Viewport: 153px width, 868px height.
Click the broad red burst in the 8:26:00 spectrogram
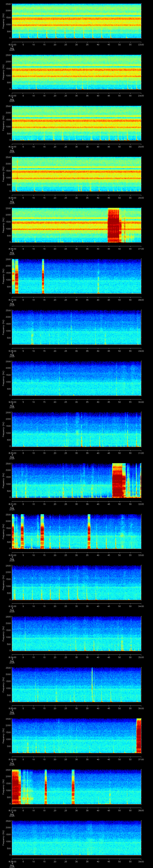click(x=113, y=225)
